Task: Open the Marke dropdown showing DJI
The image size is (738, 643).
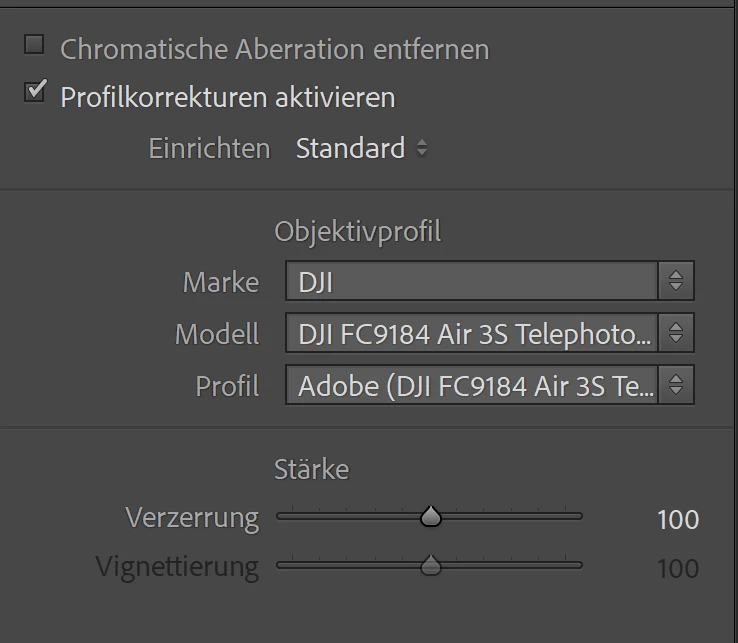Action: pyautogui.click(x=472, y=282)
